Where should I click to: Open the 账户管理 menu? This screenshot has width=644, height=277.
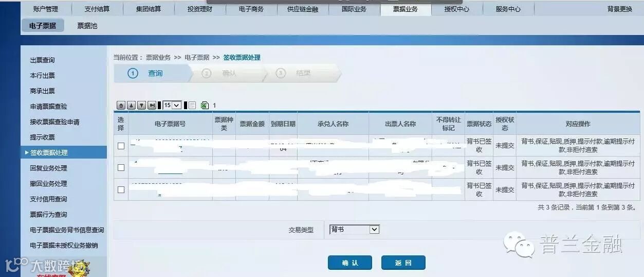(46, 9)
